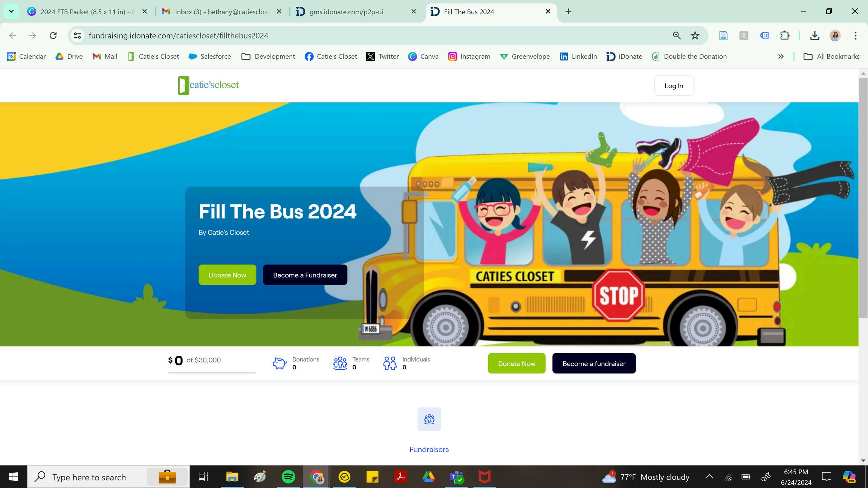Click the Catie's Closet logo
The width and height of the screenshot is (868, 488).
[x=208, y=85]
